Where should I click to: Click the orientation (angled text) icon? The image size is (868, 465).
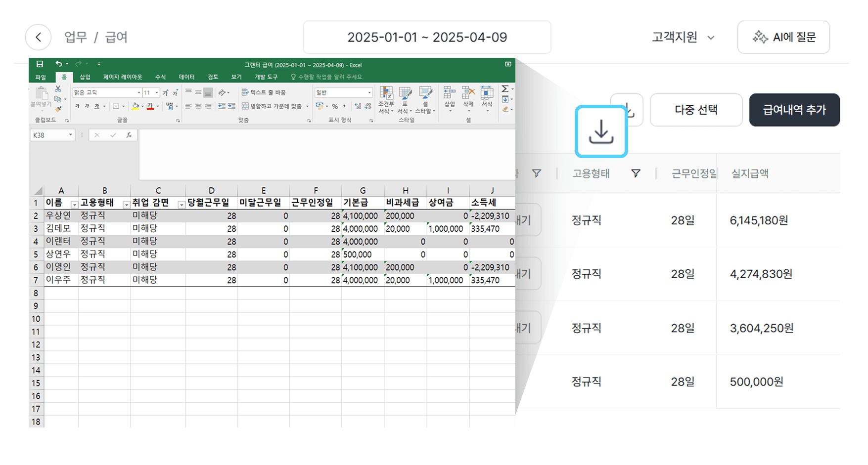[x=222, y=92]
